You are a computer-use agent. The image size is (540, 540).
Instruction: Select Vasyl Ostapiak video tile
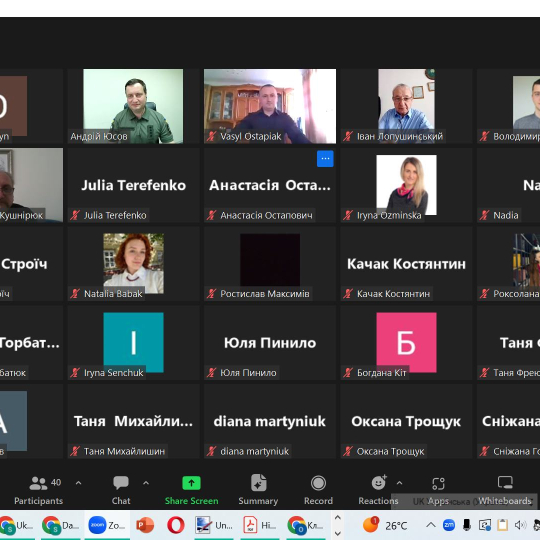[270, 106]
